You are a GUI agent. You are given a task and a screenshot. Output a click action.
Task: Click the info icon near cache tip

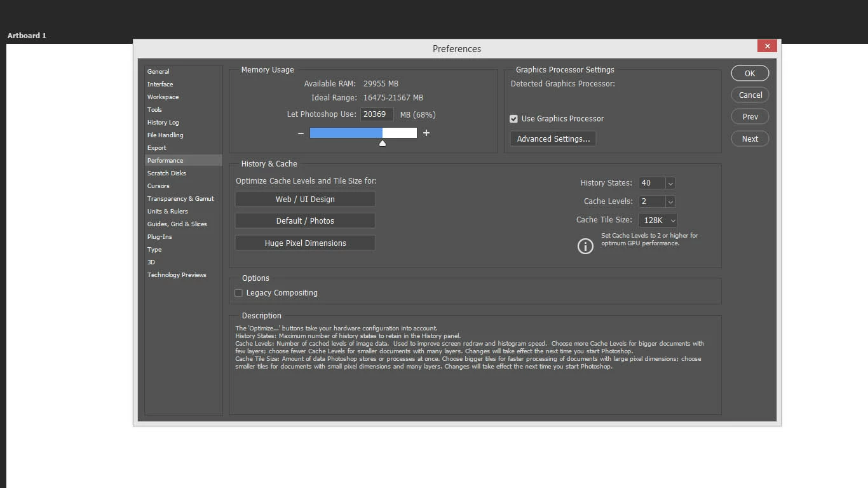585,246
